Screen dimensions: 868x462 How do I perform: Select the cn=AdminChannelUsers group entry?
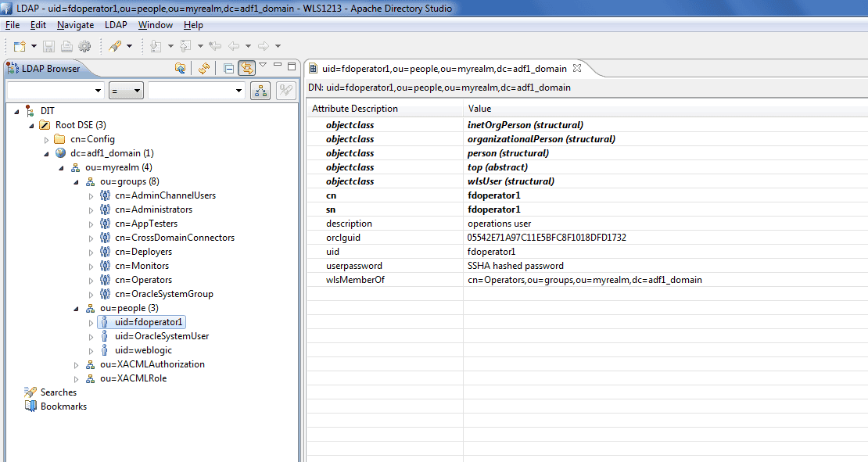165,195
